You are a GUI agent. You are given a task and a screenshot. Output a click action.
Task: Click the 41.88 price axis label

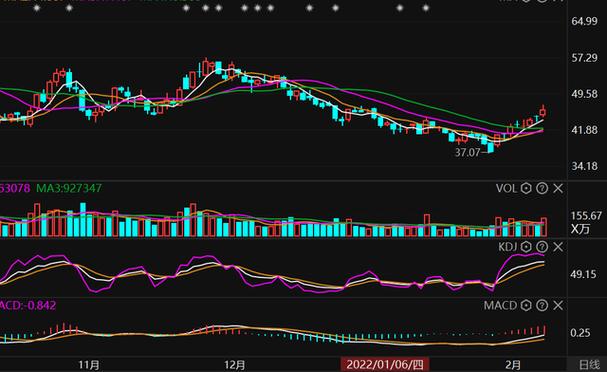tap(584, 130)
